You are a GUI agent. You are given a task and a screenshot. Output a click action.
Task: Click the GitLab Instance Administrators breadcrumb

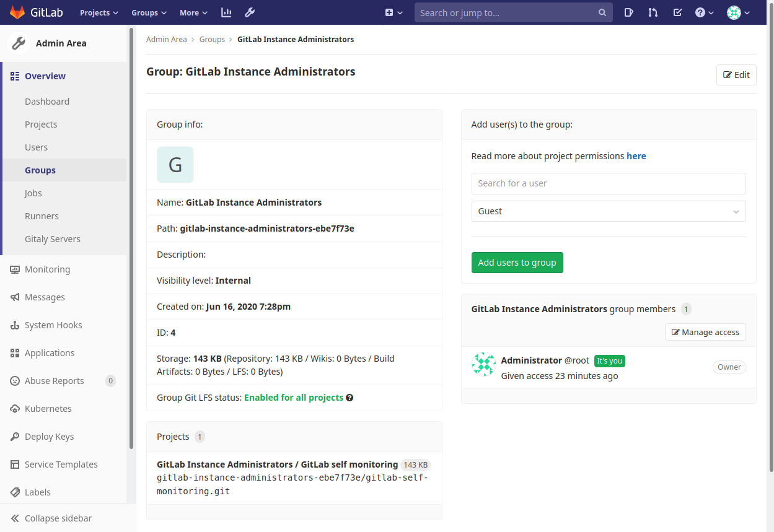296,39
